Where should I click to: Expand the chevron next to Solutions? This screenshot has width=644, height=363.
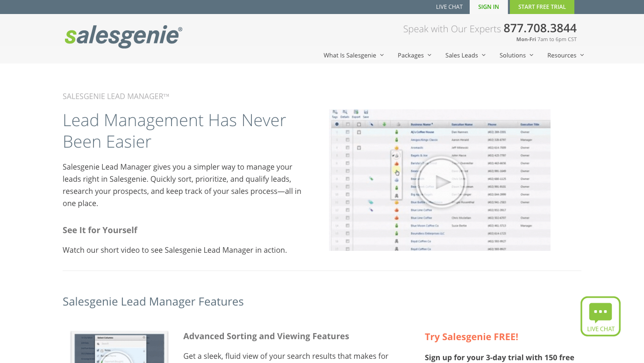click(531, 55)
